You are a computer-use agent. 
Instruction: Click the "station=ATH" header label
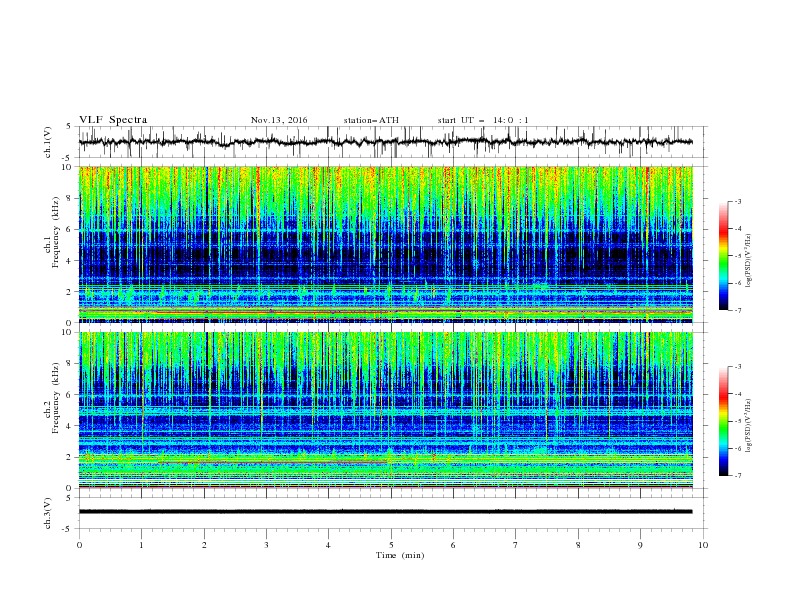[x=371, y=120]
